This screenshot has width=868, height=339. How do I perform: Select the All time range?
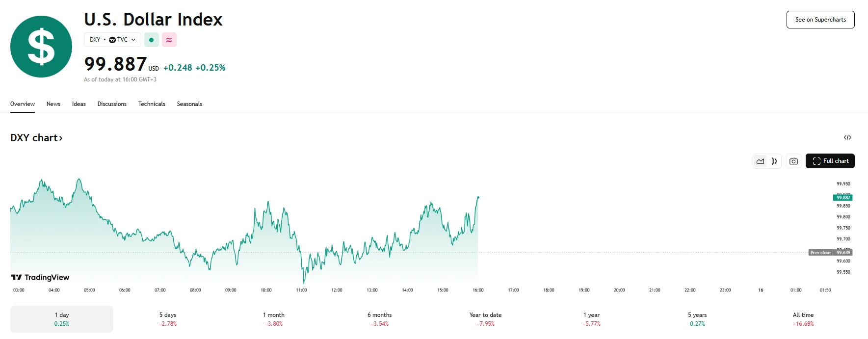tap(803, 319)
